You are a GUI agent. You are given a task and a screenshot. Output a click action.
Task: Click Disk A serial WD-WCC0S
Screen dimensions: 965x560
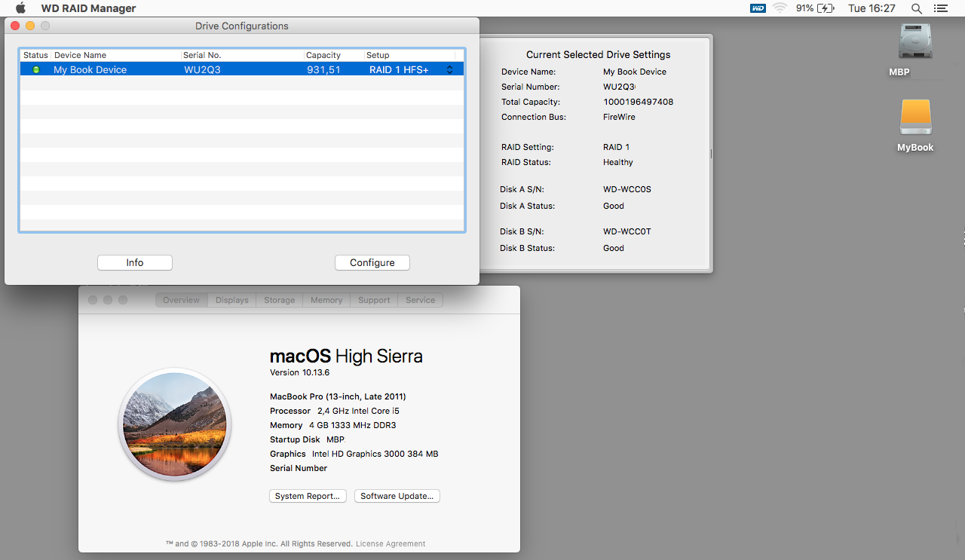(627, 189)
